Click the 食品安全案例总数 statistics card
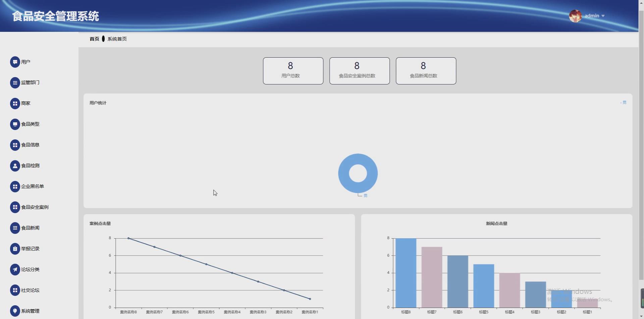 (360, 71)
